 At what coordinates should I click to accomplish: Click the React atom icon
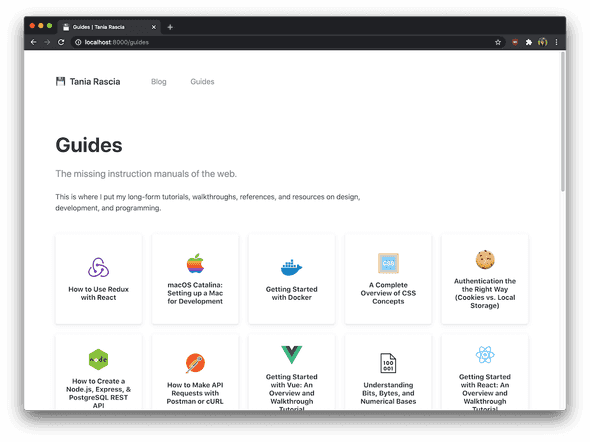pos(485,355)
